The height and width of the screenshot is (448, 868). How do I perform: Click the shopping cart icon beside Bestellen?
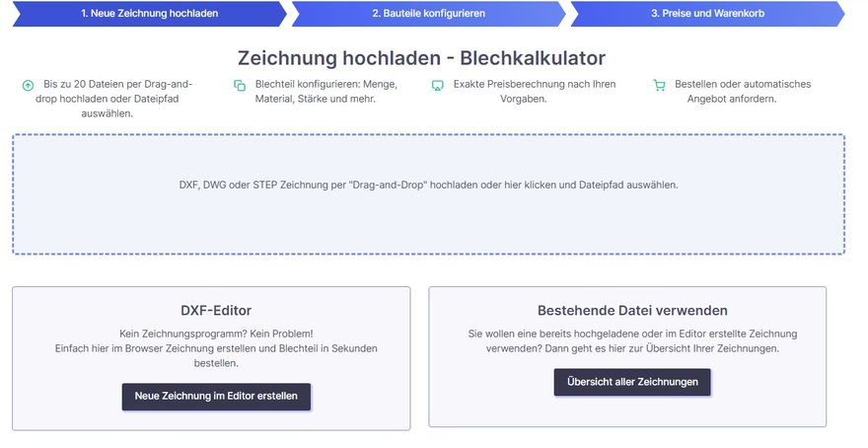pos(659,85)
